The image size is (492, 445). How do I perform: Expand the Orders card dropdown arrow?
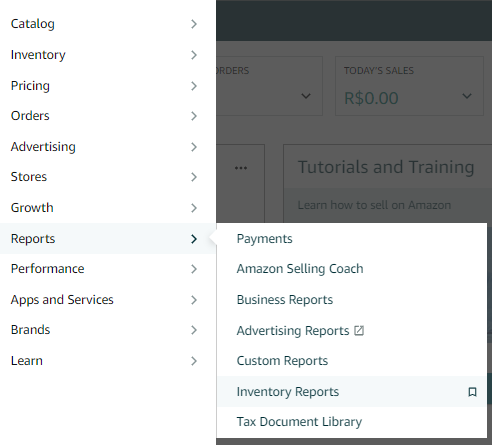pyautogui.click(x=306, y=96)
